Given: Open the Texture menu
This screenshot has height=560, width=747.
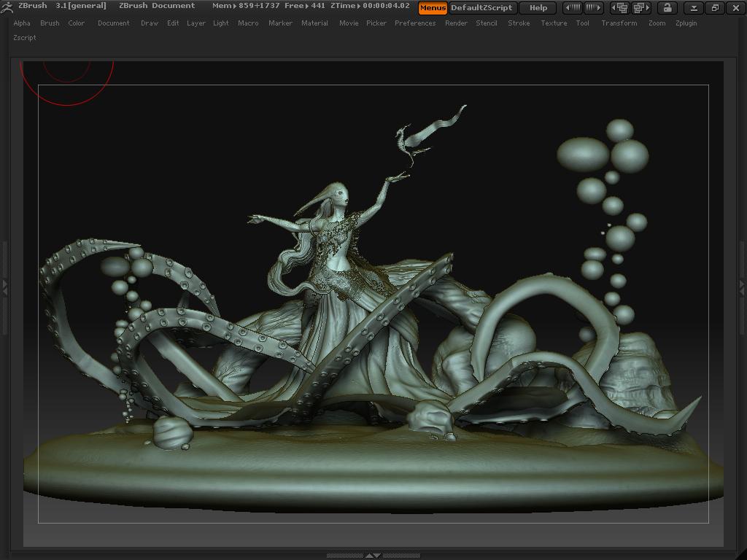Looking at the screenshot, I should click(554, 23).
